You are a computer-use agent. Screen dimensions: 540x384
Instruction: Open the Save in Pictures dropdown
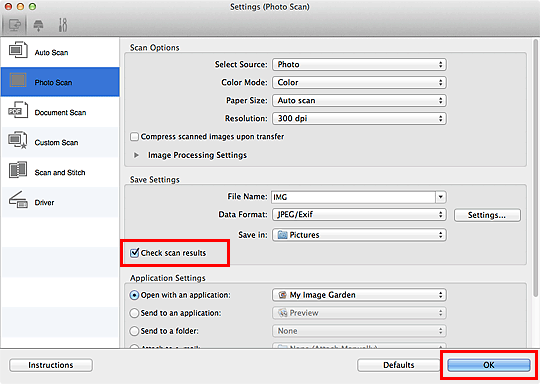(359, 235)
